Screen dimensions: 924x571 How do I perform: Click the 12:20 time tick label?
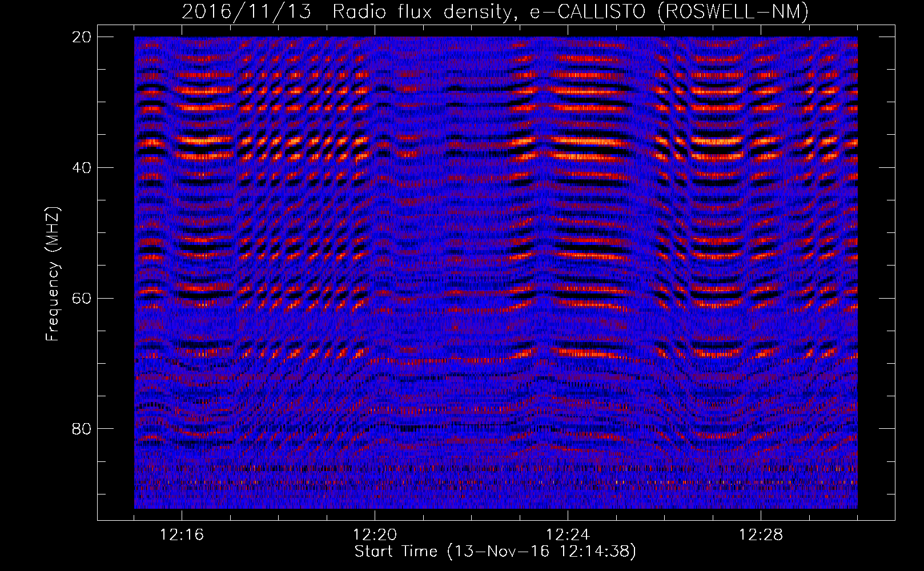[x=375, y=535]
